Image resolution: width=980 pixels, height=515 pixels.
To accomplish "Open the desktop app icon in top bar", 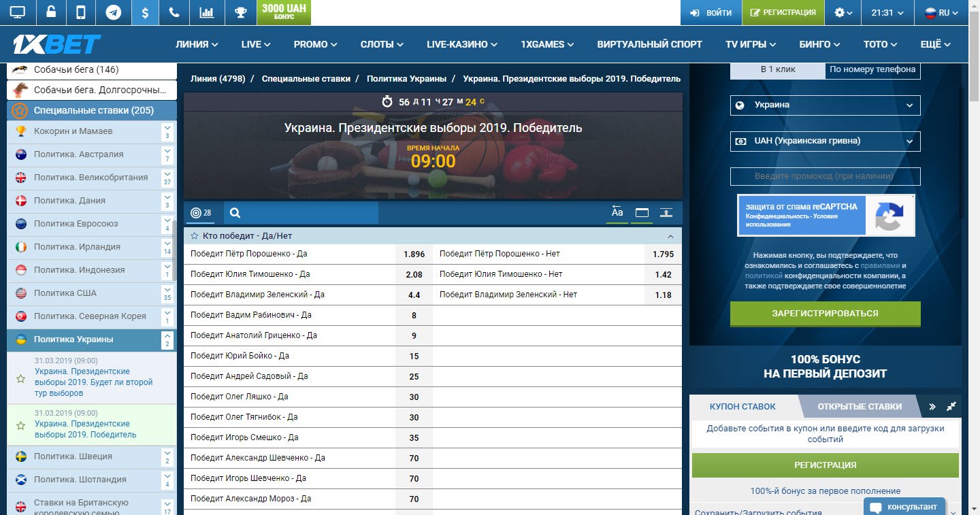I will [x=18, y=13].
